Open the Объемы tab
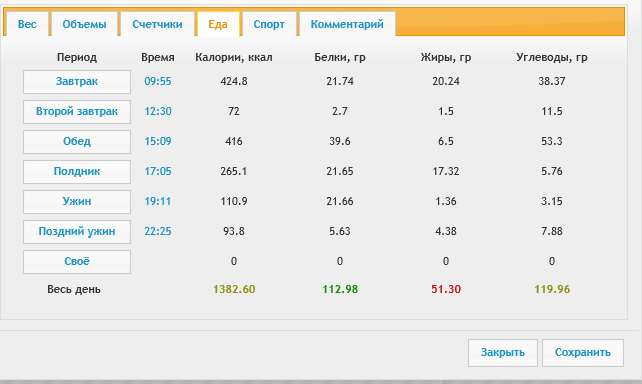Screen dimensions: 642x384 point(84,24)
